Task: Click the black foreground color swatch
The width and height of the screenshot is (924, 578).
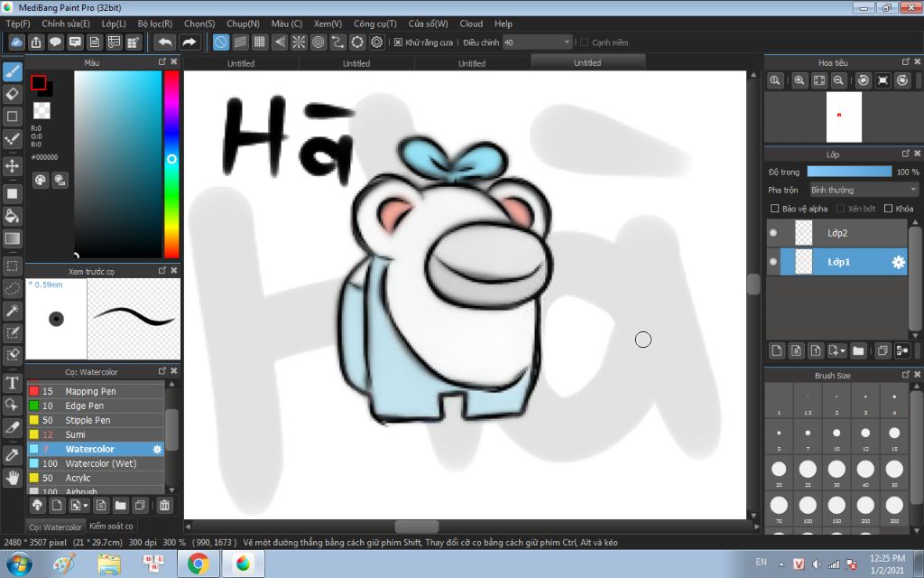Action: tap(39, 82)
